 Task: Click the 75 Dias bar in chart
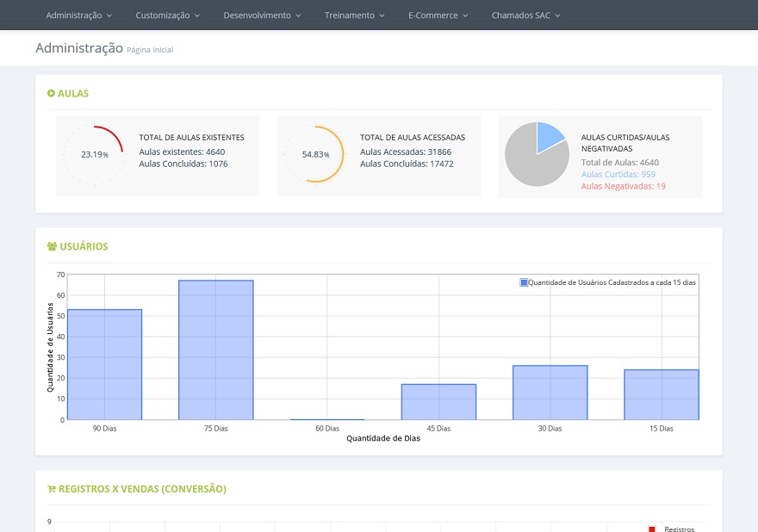click(215, 350)
